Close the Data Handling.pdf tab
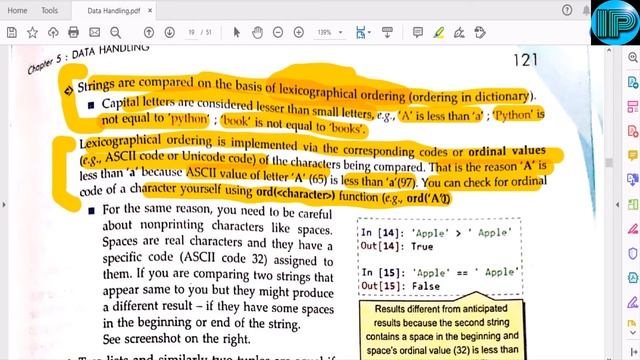The image size is (640, 360). tap(150, 10)
